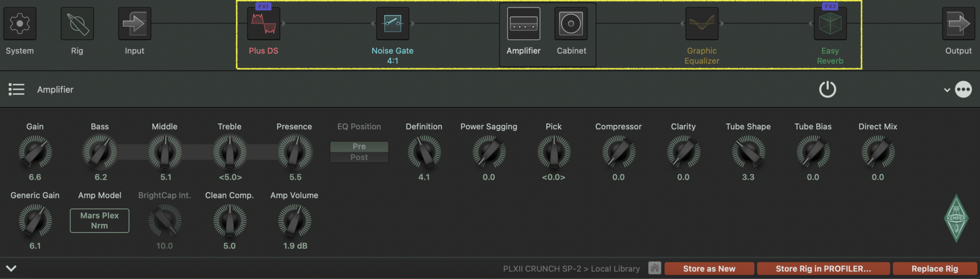Open the list menu beside Amplifier
The image size is (980, 279).
point(16,89)
